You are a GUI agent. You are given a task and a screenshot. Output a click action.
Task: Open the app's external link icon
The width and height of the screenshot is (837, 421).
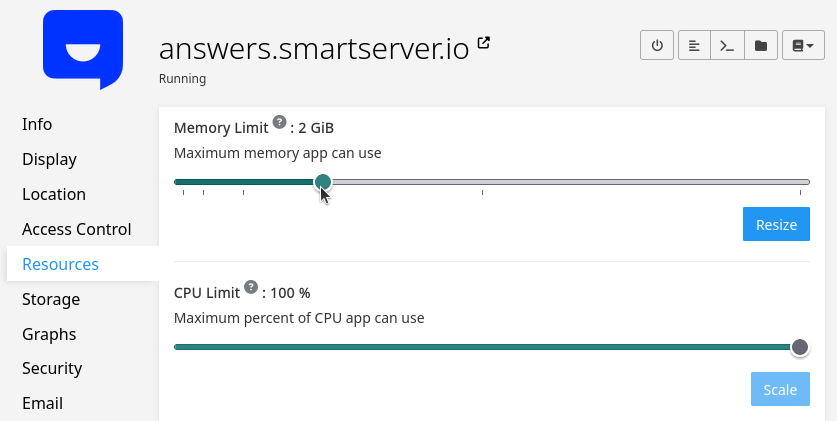click(484, 43)
